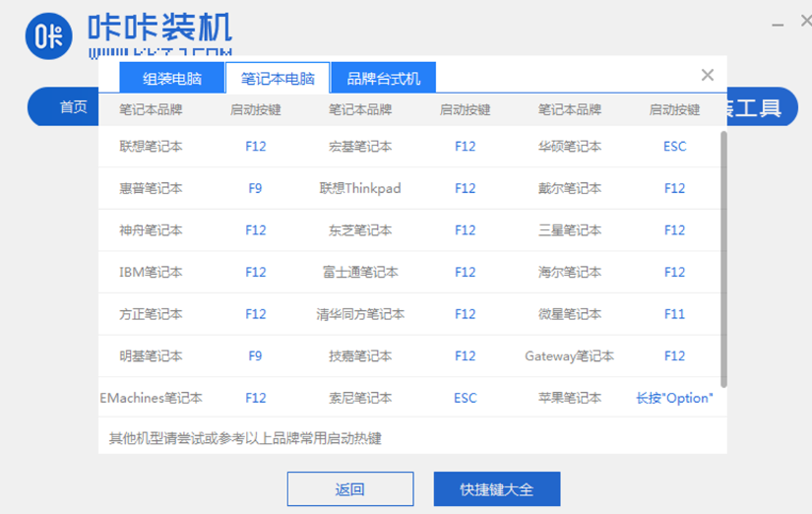Select the 联想笔记本 brand cell
This screenshot has height=514, width=812.
151,147
